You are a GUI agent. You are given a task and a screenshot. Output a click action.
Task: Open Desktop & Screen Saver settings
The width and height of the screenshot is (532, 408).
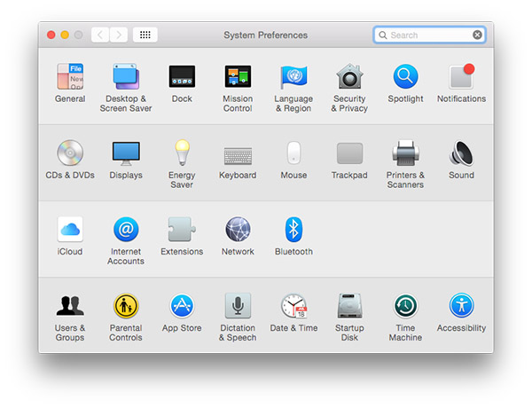[x=126, y=78]
